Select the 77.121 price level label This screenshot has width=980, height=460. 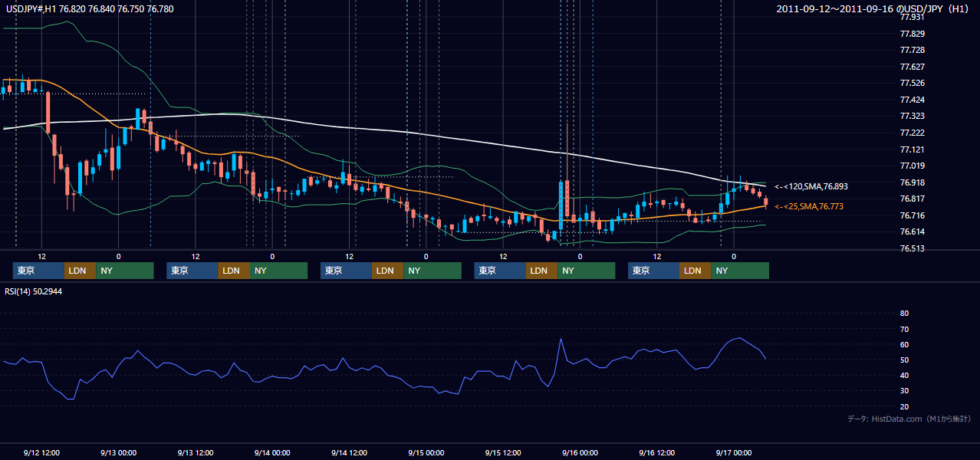click(913, 149)
